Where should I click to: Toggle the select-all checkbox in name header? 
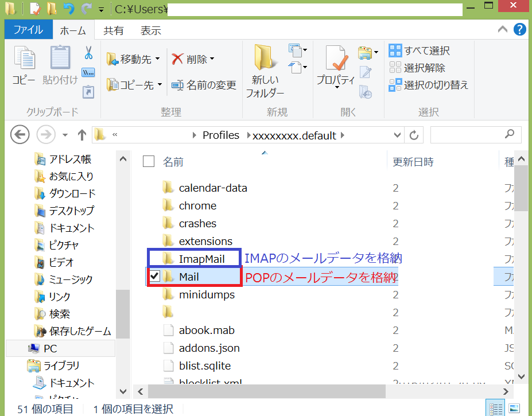pyautogui.click(x=149, y=162)
